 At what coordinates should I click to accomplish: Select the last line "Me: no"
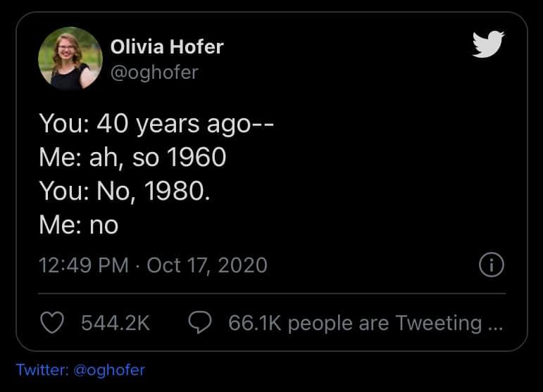(x=79, y=225)
